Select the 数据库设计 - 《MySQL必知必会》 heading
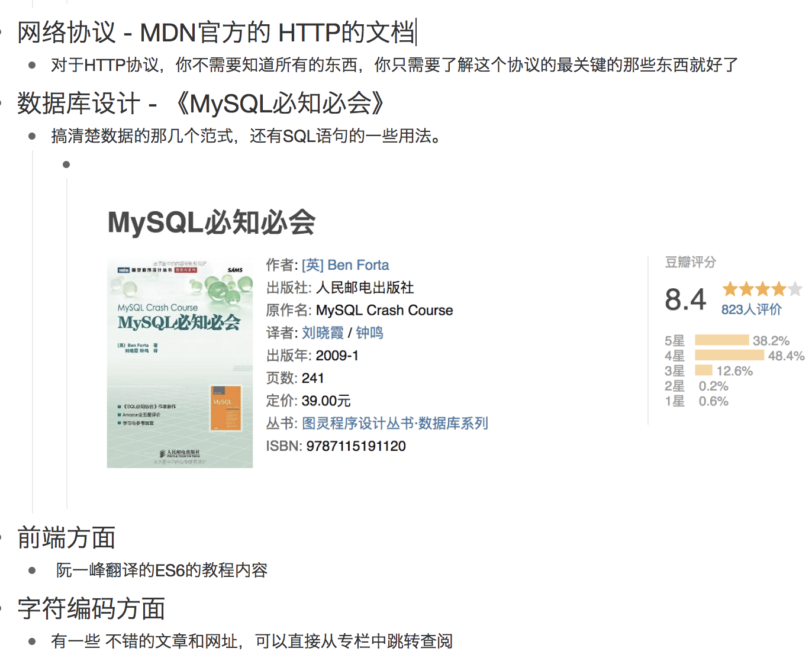 point(201,104)
